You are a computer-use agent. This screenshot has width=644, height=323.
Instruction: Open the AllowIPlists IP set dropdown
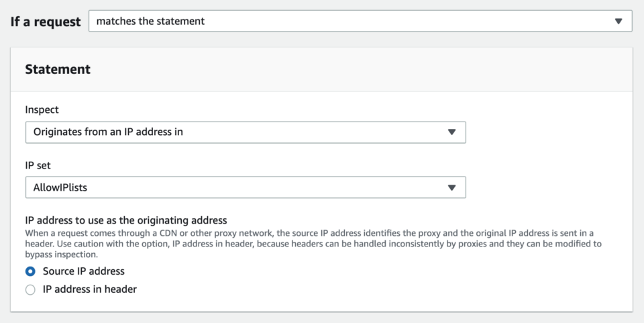point(246,187)
